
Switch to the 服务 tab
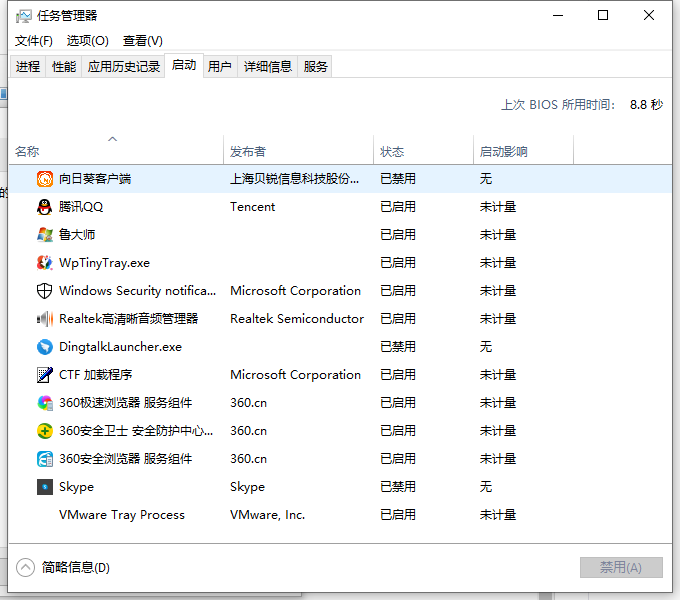(x=315, y=66)
